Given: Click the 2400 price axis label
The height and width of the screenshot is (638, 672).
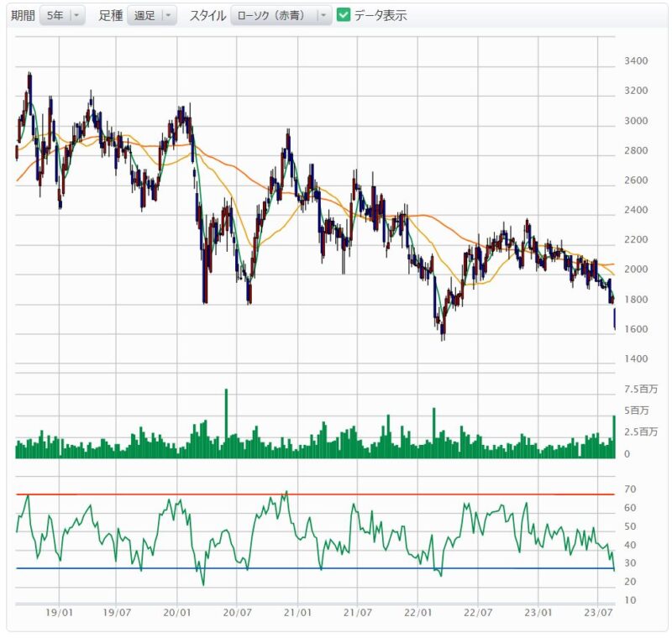Looking at the screenshot, I should coord(636,210).
